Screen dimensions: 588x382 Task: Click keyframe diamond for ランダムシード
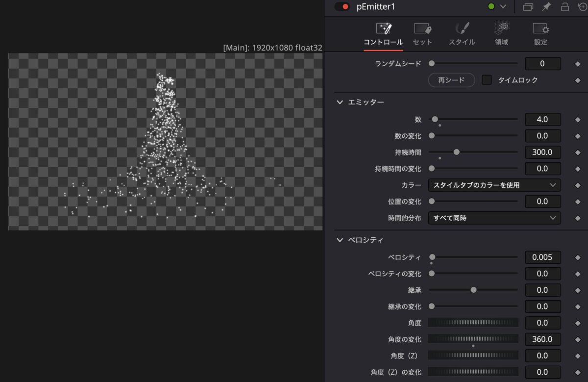[578, 64]
